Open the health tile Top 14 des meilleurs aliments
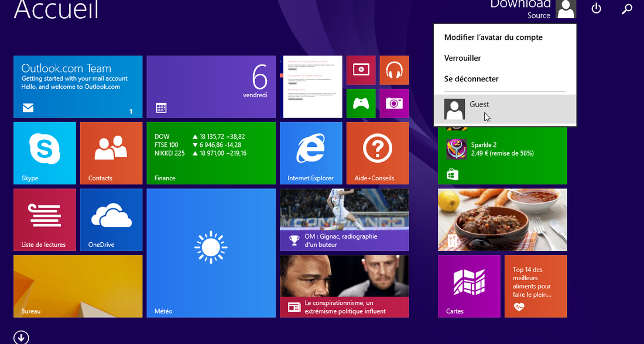 point(536,286)
